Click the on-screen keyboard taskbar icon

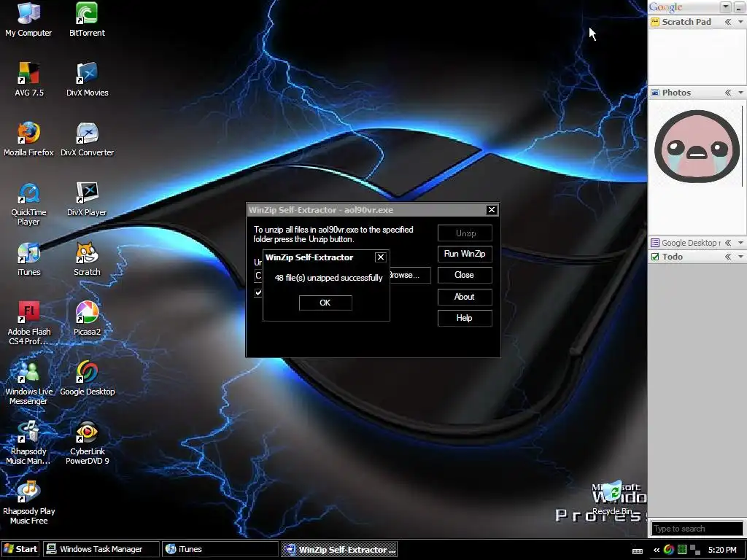pos(638,551)
